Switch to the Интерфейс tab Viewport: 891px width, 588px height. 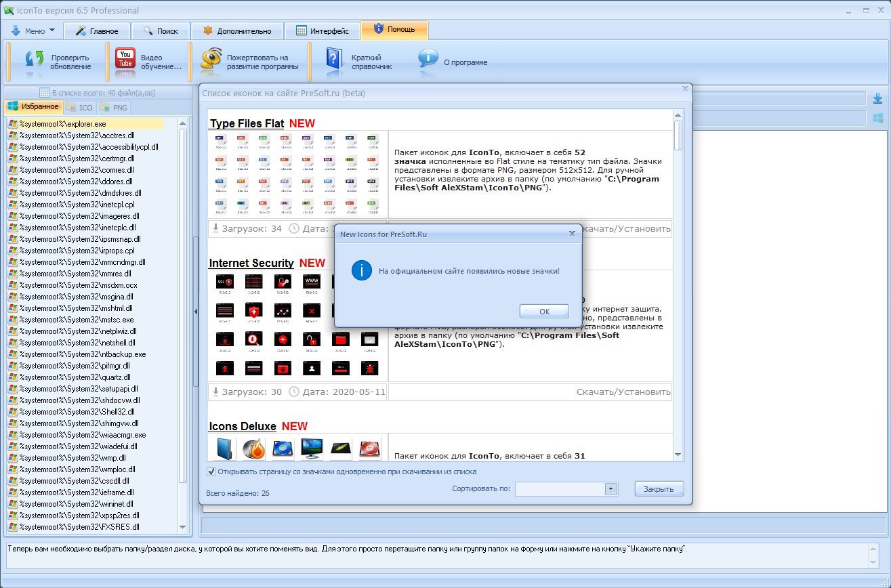322,30
